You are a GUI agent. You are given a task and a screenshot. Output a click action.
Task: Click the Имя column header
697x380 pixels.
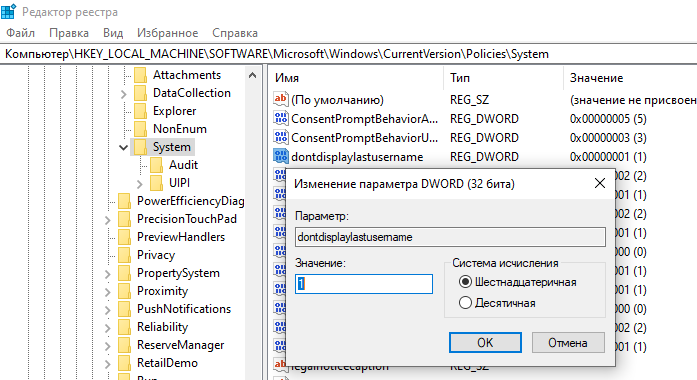(x=356, y=78)
